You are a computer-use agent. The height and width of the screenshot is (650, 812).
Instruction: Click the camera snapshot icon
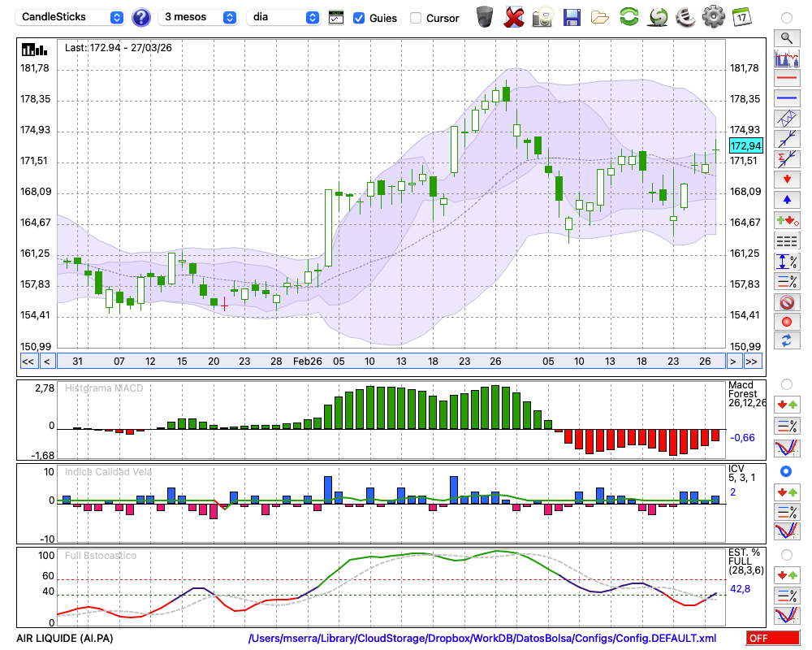(x=542, y=16)
